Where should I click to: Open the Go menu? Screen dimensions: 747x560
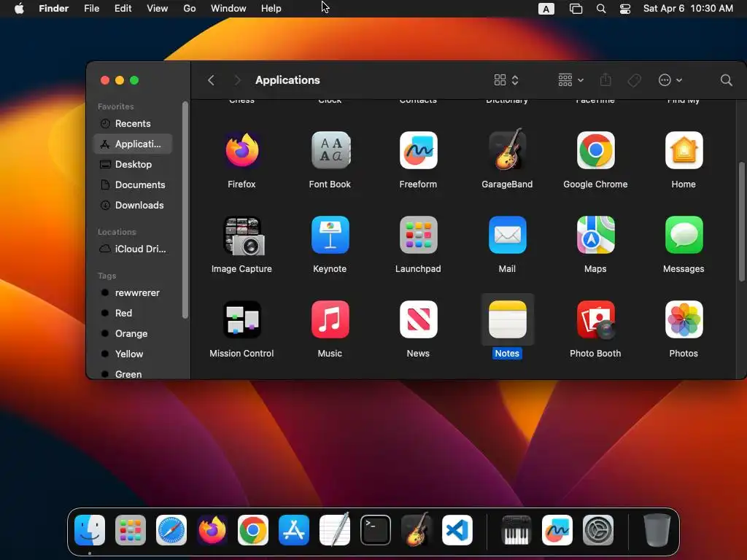coord(190,9)
